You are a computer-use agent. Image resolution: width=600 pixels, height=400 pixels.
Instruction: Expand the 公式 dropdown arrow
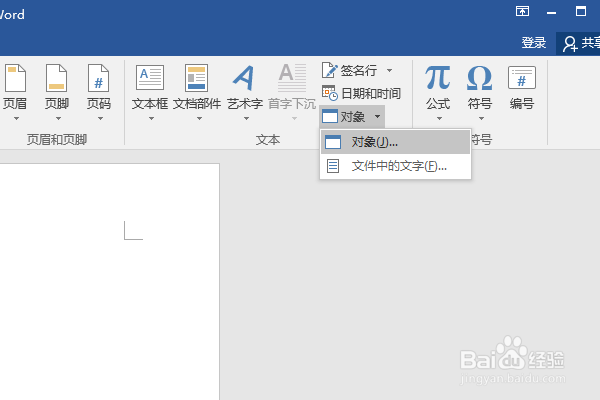(439, 119)
